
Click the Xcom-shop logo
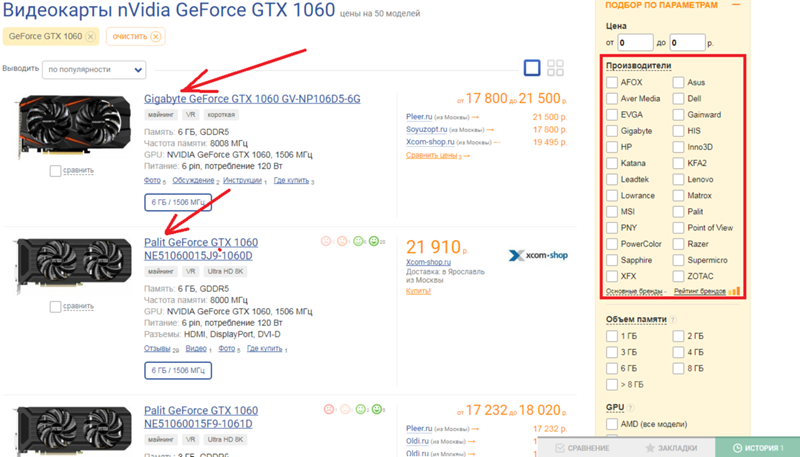click(538, 255)
